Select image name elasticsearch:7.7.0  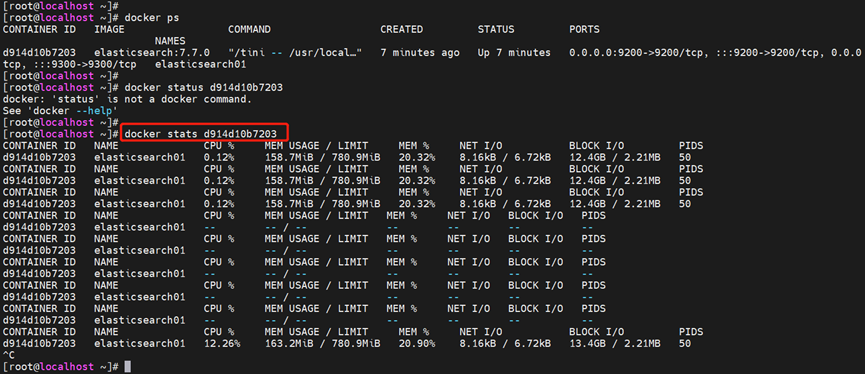click(152, 52)
